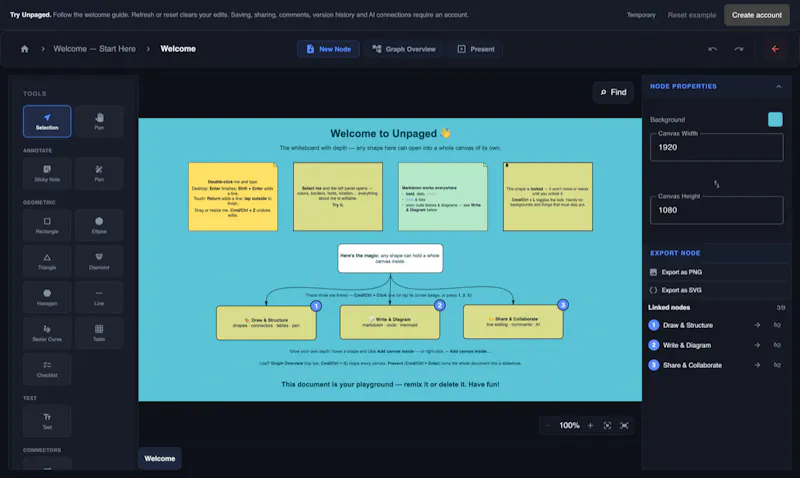800x478 pixels.
Task: Select the Write & Diagram card on canvas
Action: pos(390,322)
